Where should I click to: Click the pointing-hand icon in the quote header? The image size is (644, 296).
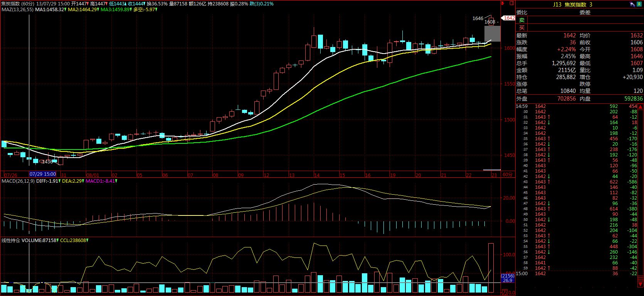(x=633, y=5)
